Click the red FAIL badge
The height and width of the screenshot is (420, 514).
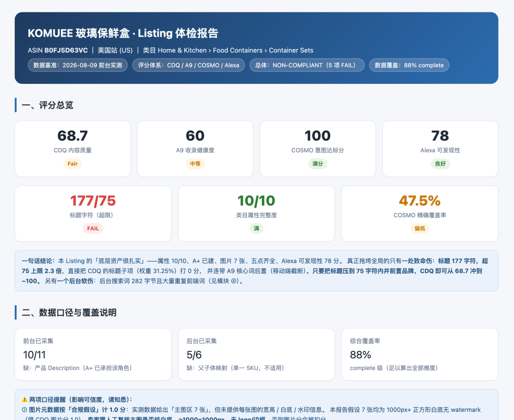pos(93,229)
